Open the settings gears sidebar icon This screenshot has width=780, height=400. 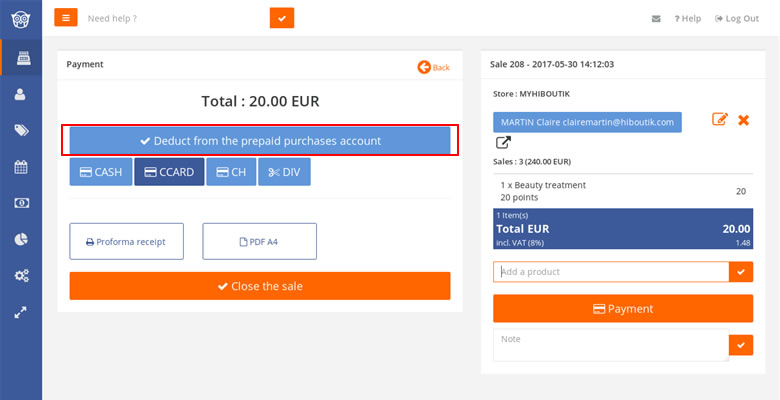click(21, 276)
